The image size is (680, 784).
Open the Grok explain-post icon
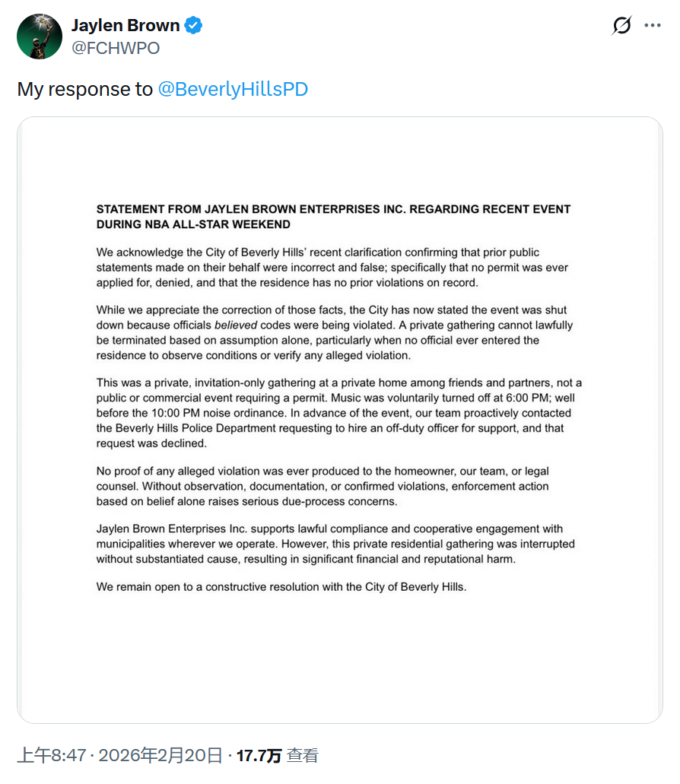[x=621, y=26]
